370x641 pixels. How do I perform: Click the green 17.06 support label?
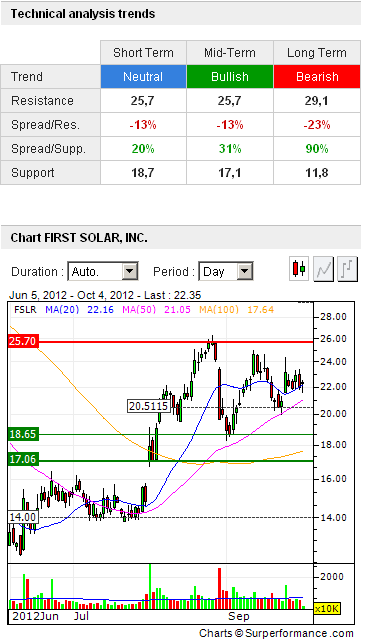pos(23,459)
